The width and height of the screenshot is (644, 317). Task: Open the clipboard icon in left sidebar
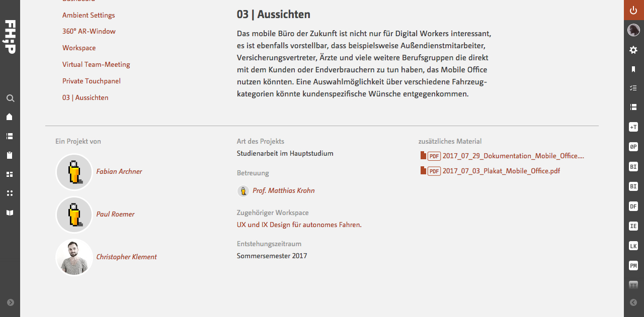10,155
